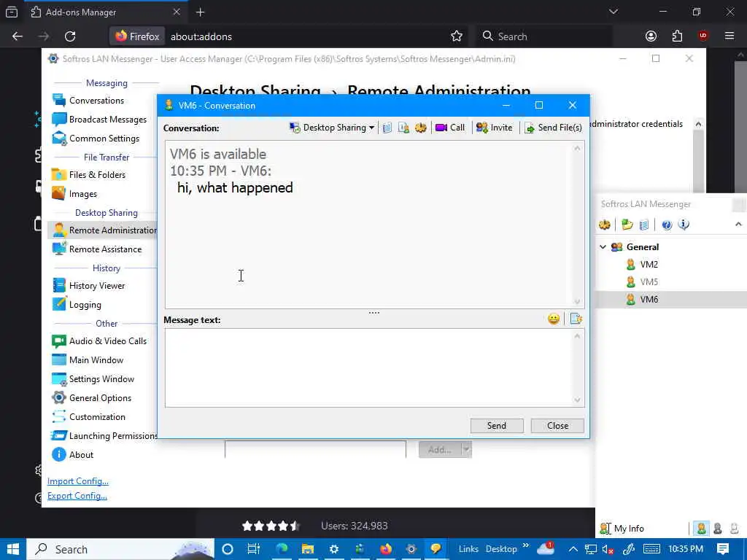Click the info balloon icon in LAN Messenger toolbar
Image resolution: width=747 pixels, height=560 pixels.
point(684,225)
